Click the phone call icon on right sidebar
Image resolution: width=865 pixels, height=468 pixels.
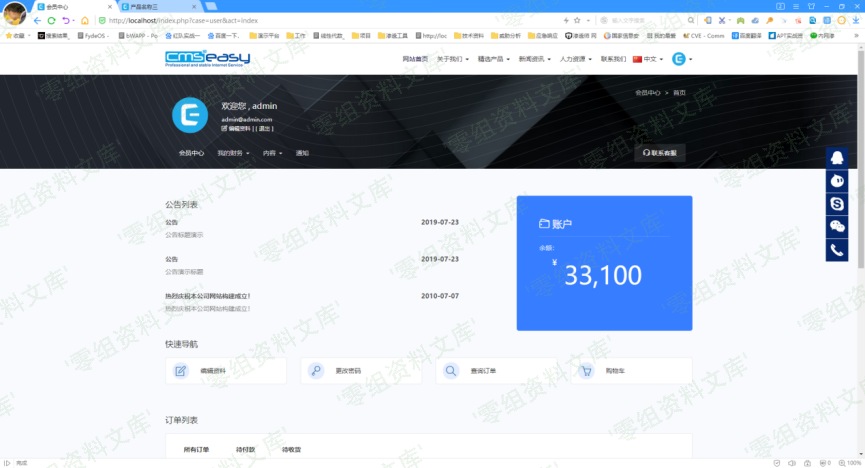pos(837,250)
